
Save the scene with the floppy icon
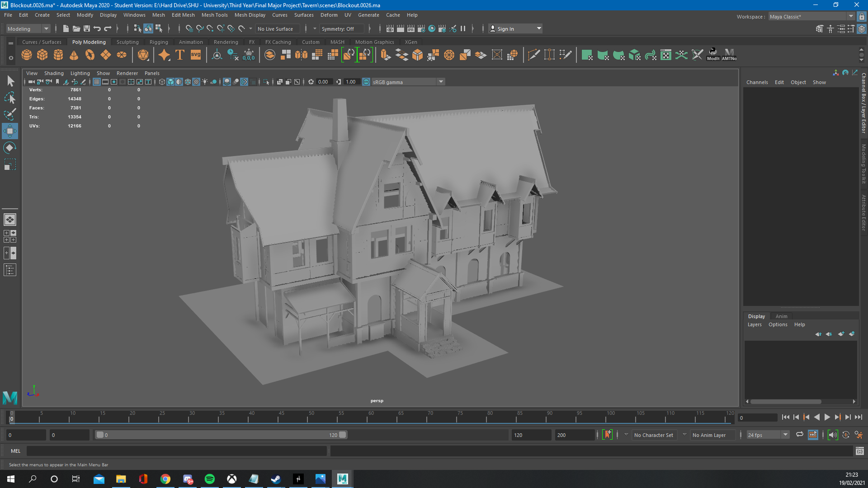(87, 28)
